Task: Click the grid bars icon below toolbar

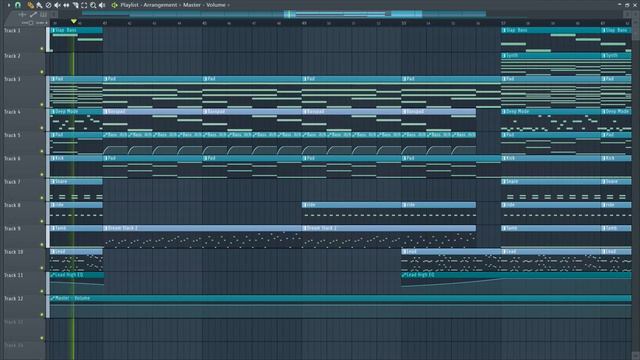Action: click(x=44, y=14)
